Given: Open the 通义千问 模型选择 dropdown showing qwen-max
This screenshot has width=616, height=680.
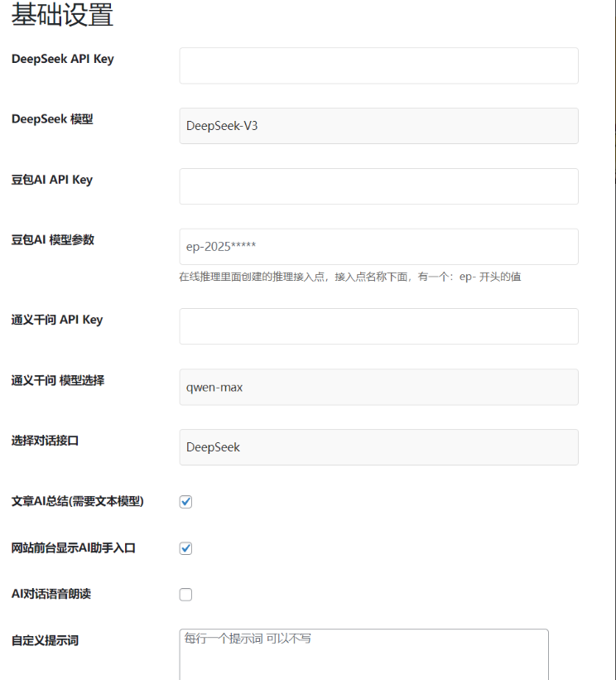Looking at the screenshot, I should 378,388.
